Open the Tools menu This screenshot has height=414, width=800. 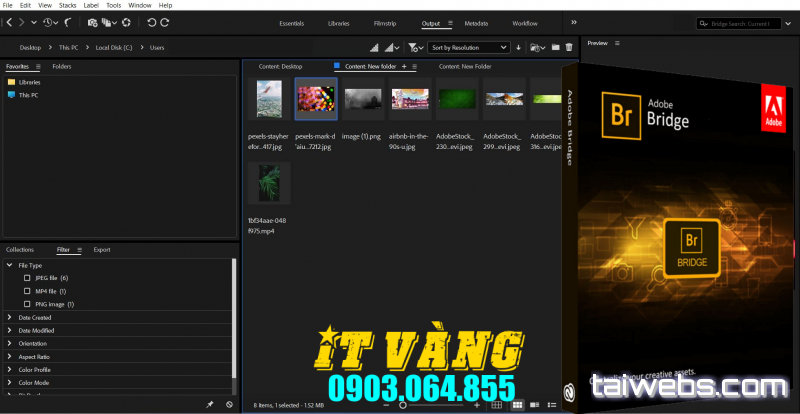click(114, 5)
